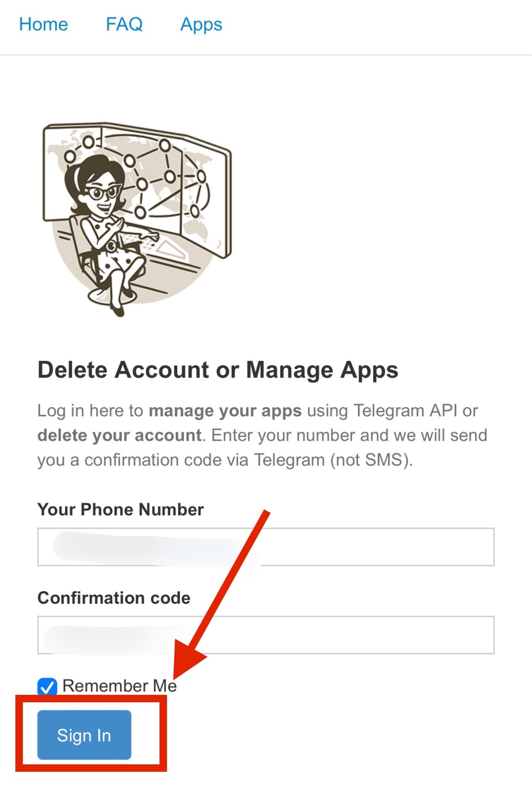Click the 'Remember Me' label text
This screenshot has height=788, width=532.
(x=119, y=686)
